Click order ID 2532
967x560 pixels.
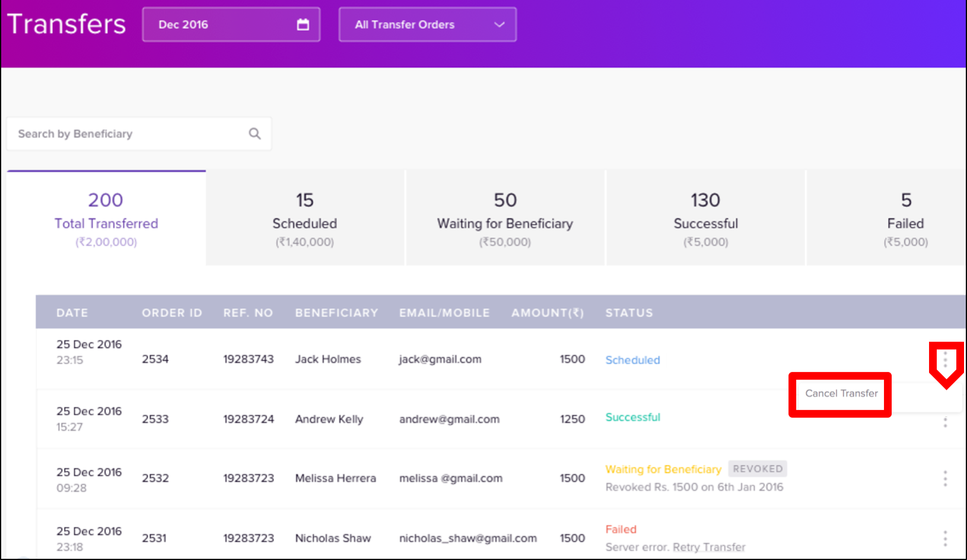click(155, 478)
